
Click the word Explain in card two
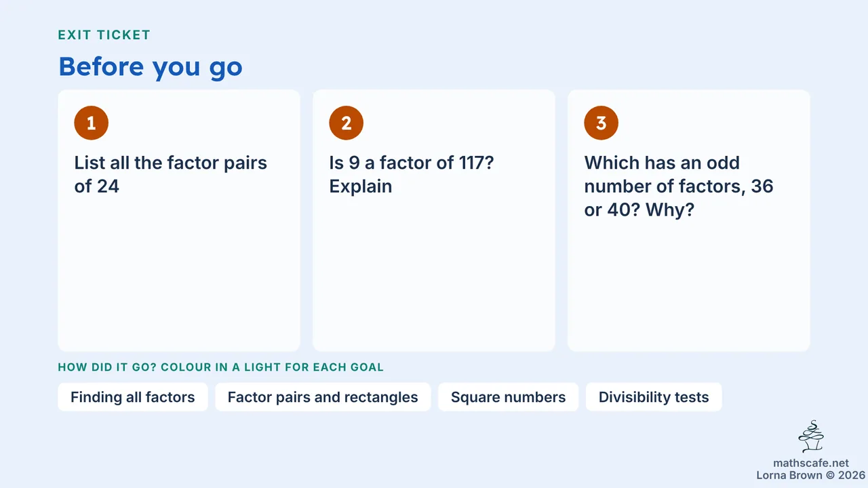coord(361,186)
